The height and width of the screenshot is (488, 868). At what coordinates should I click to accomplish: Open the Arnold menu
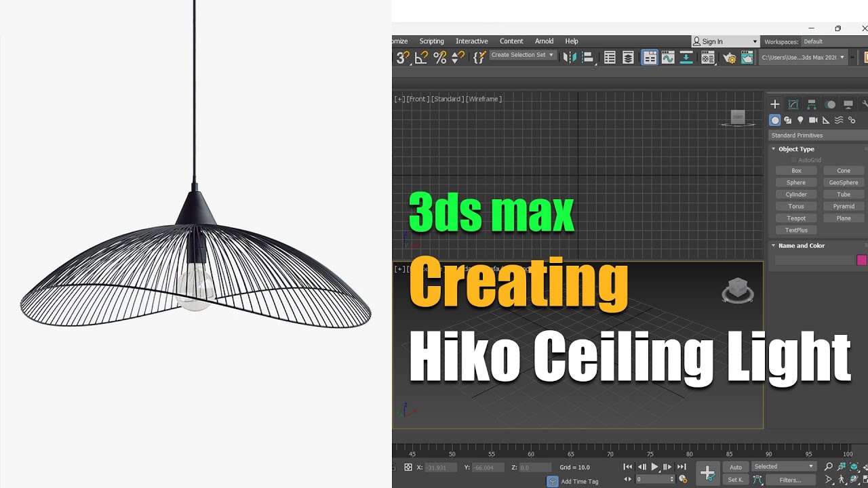coord(544,41)
